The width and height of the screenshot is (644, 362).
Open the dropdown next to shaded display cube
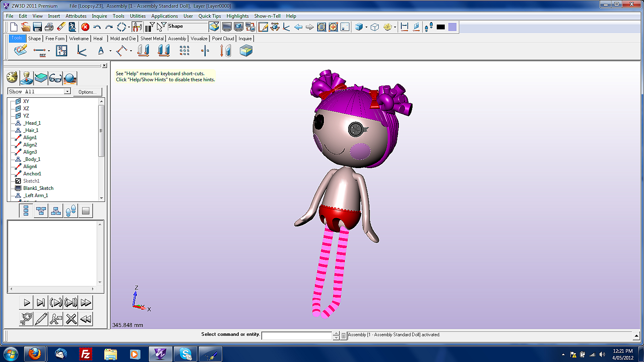pyautogui.click(x=366, y=27)
